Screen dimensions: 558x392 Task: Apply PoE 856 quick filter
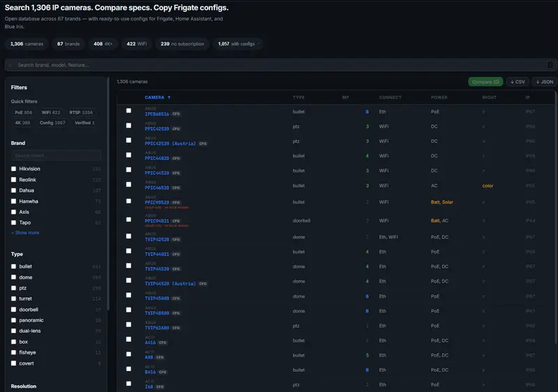[x=24, y=112]
